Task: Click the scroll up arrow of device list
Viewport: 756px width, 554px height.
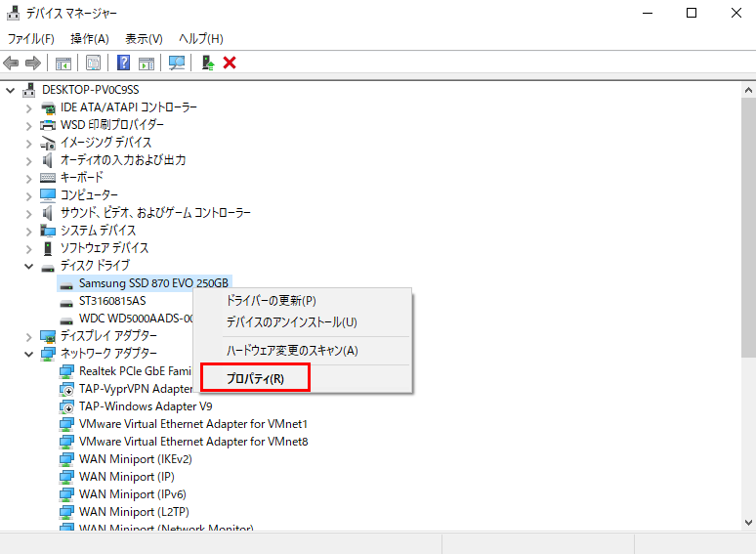Action: (748, 90)
